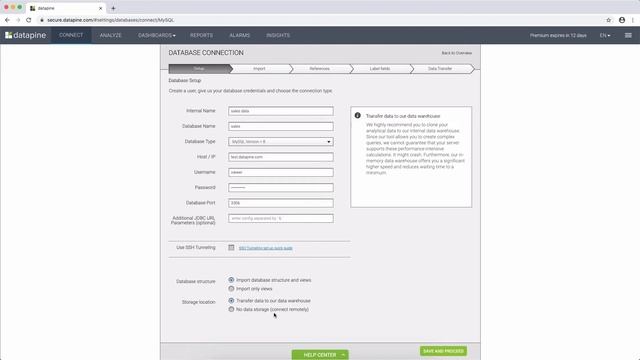
Task: Open the EN language dropdown
Action: [605, 36]
